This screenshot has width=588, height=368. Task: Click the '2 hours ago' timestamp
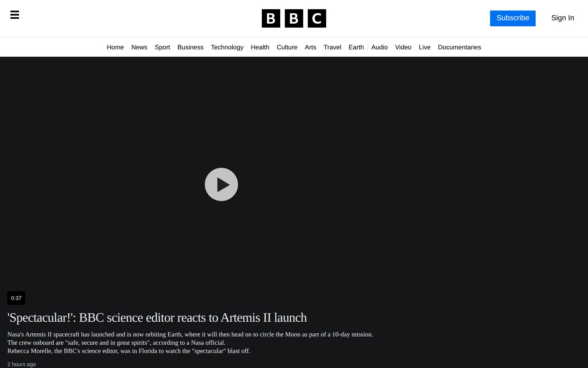click(x=21, y=364)
